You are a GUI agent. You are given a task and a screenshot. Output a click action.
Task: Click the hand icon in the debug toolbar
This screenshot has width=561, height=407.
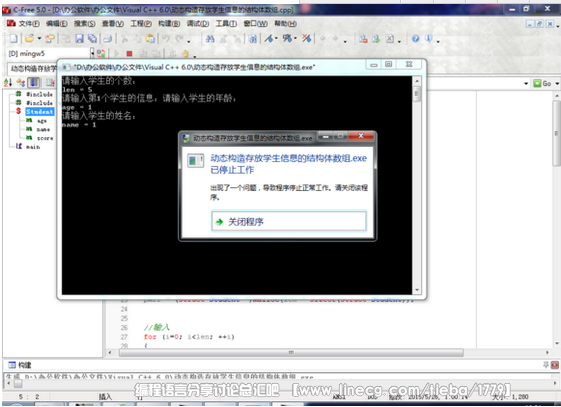tap(185, 54)
